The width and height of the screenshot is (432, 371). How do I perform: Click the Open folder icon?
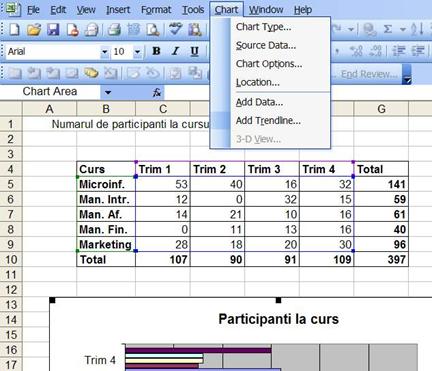coord(34,29)
